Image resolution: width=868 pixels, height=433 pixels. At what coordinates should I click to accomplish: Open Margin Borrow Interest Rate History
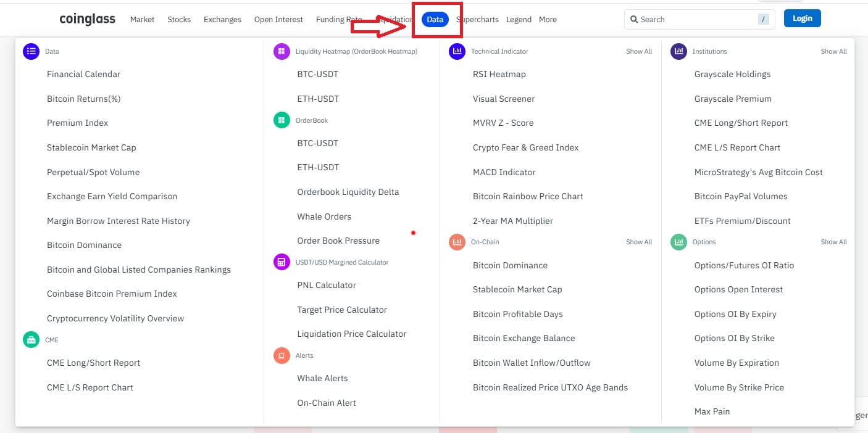click(119, 221)
